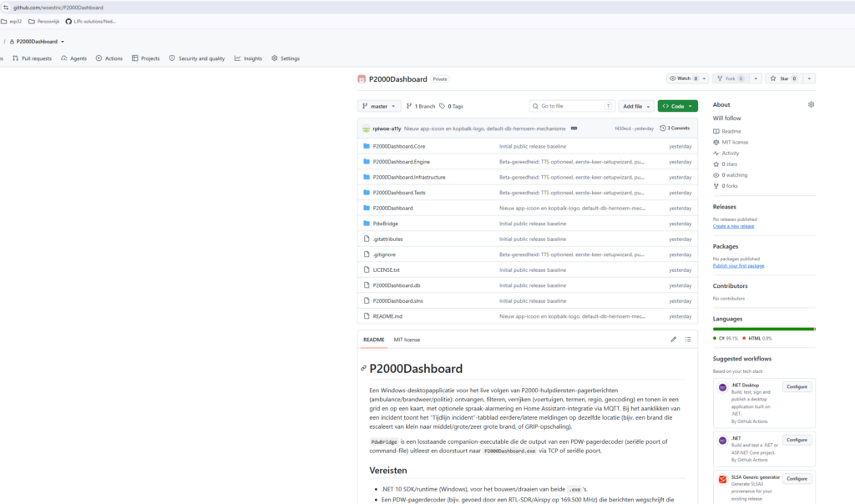Click the 0 forks link in About
The width and height of the screenshot is (855, 504).
pos(726,186)
